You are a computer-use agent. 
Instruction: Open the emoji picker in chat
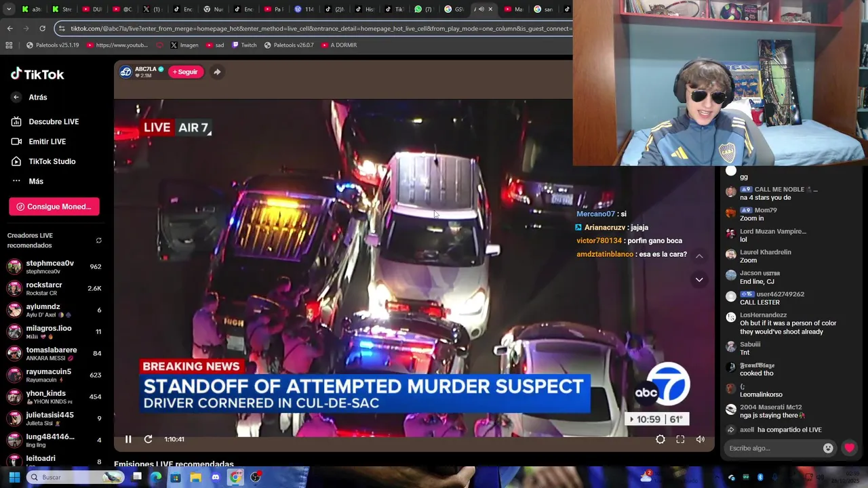(x=828, y=448)
